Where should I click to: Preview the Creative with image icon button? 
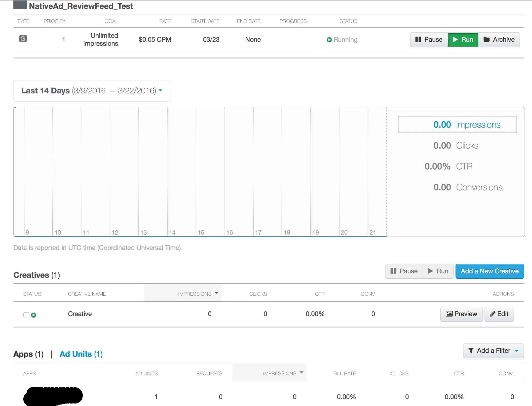pyautogui.click(x=461, y=314)
